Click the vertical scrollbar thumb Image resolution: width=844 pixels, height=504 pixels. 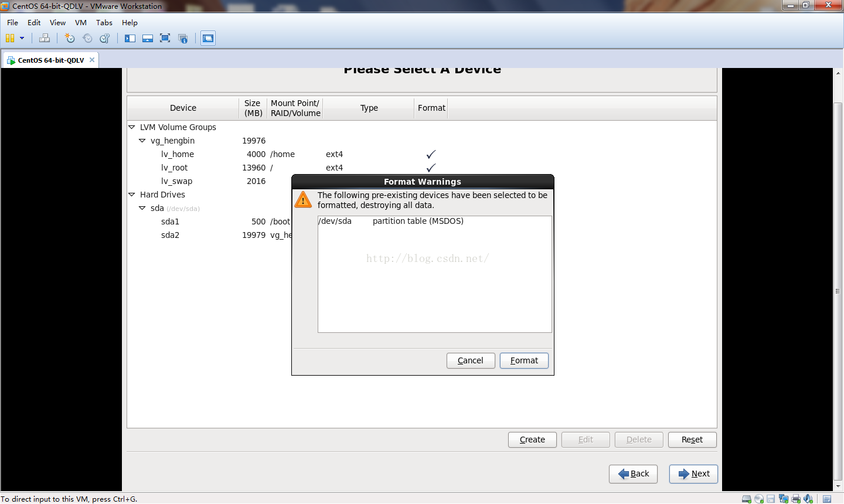coord(838,291)
